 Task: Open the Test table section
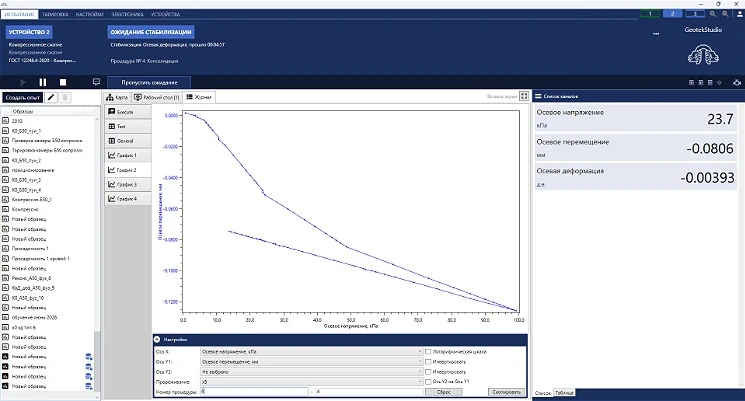128,126
